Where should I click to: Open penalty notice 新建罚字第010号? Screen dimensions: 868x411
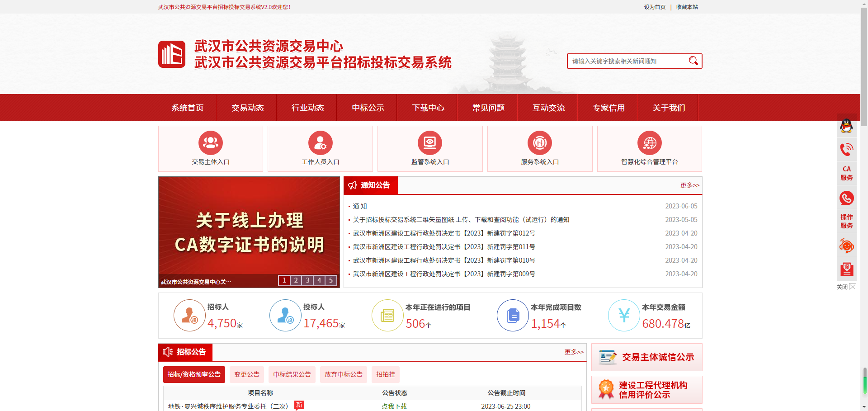[x=444, y=260]
